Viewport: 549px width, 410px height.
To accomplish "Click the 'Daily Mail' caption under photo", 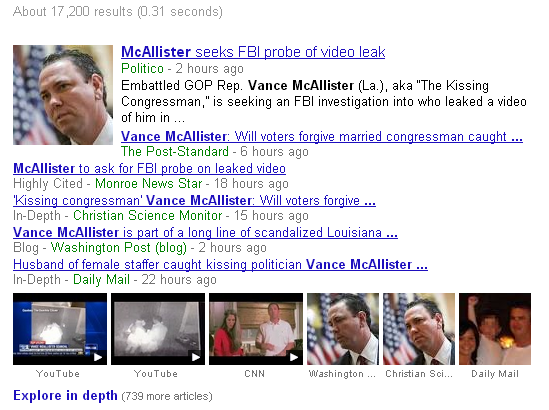I will 495,374.
